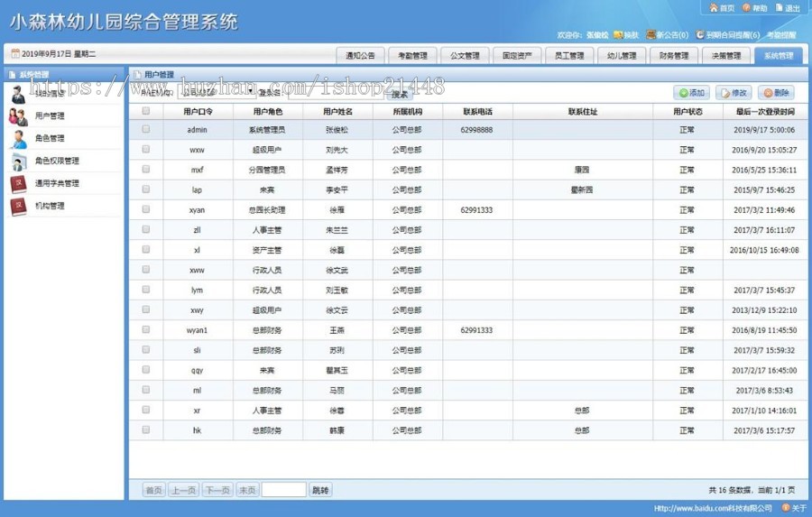Click the 首页 home icon
Viewport: 812px width, 517px height.
pyautogui.click(x=714, y=8)
